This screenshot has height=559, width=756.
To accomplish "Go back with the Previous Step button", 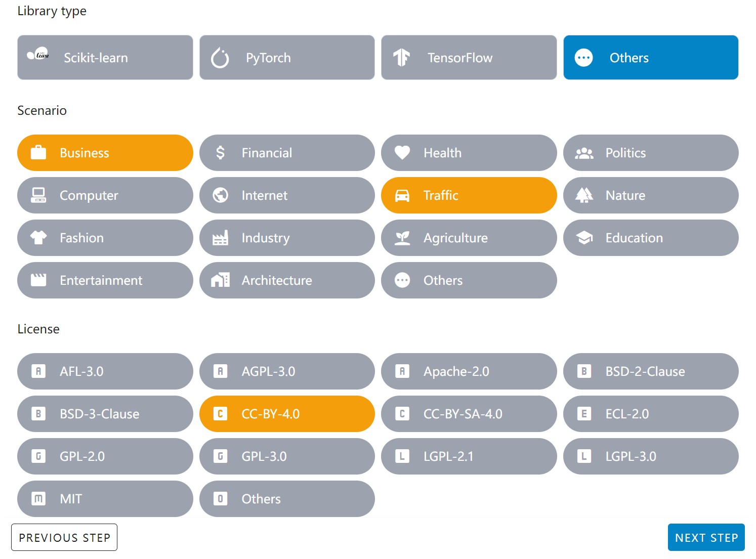I will (64, 537).
